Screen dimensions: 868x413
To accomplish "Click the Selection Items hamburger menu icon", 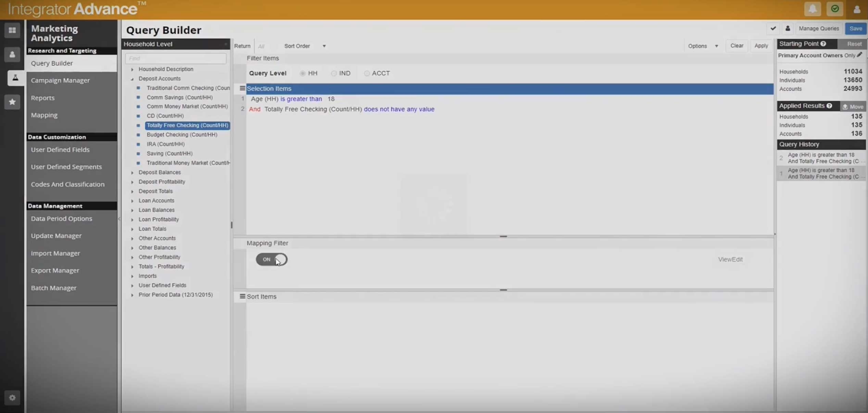I will (x=242, y=88).
